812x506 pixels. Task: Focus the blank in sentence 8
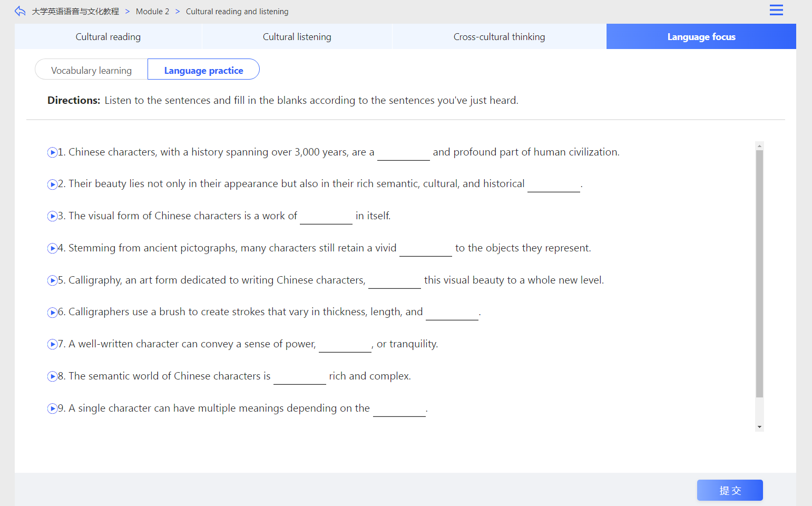coord(299,377)
